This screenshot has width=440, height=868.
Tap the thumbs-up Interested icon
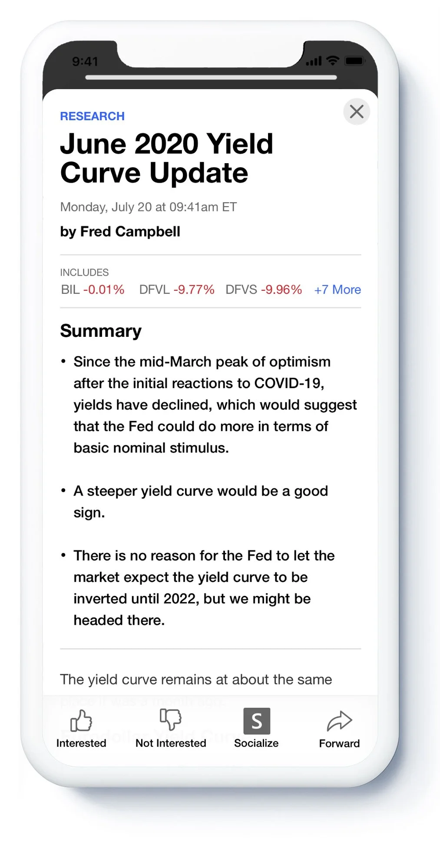coord(81,720)
